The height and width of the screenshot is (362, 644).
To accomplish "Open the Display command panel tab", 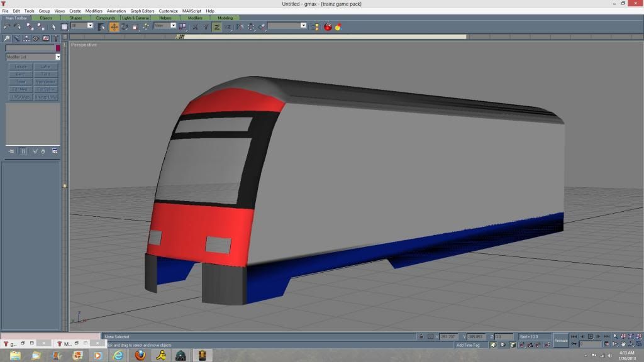I will coord(46,38).
